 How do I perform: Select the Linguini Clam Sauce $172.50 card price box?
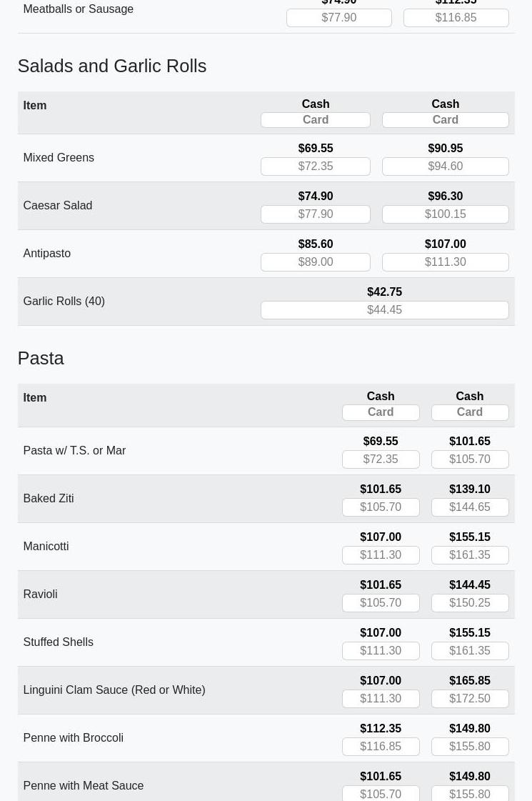(x=469, y=699)
